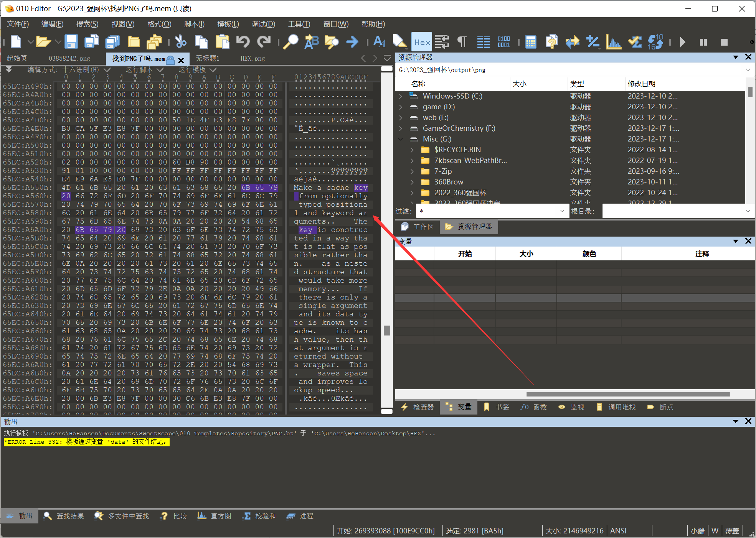Save the current file with the floppy disk icon

point(71,41)
